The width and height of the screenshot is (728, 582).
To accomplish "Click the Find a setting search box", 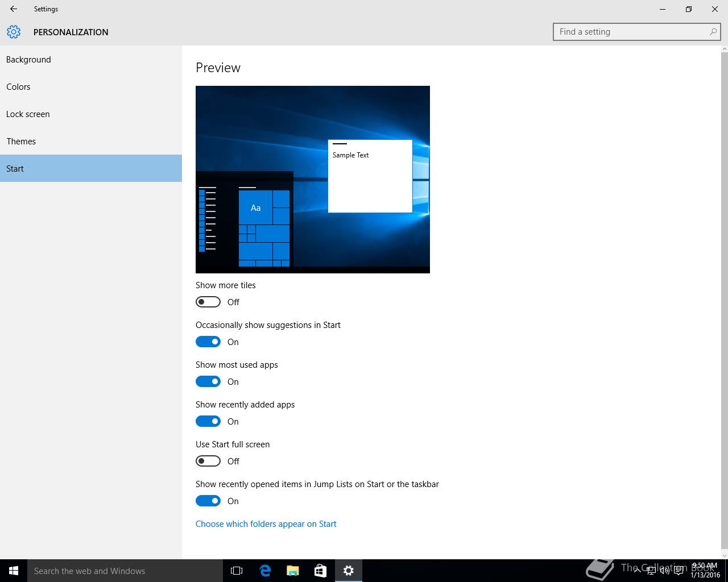I will (x=631, y=32).
